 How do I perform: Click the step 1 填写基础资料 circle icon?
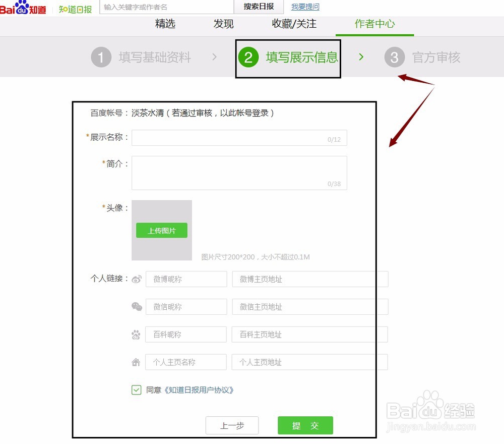[101, 57]
